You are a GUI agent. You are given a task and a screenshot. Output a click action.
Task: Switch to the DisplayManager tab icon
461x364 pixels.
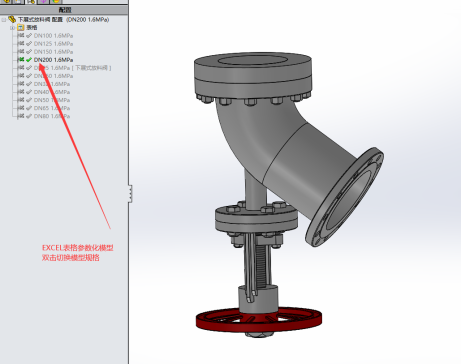[56, 1]
